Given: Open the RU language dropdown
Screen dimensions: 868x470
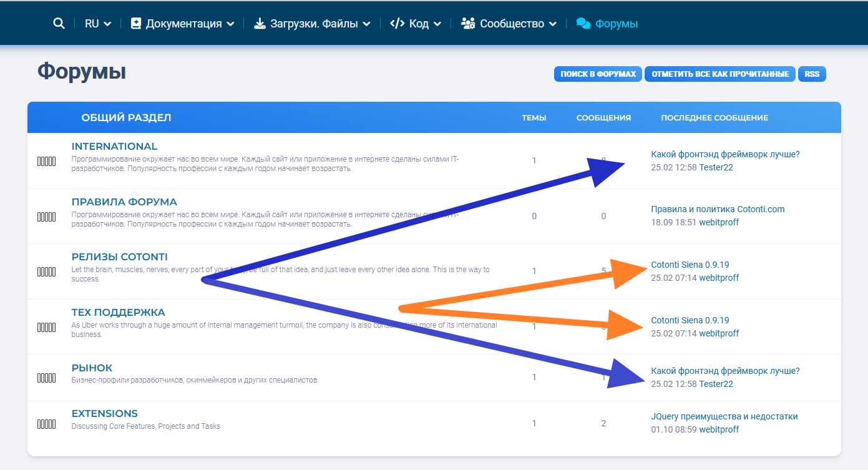Looking at the screenshot, I should pos(98,24).
